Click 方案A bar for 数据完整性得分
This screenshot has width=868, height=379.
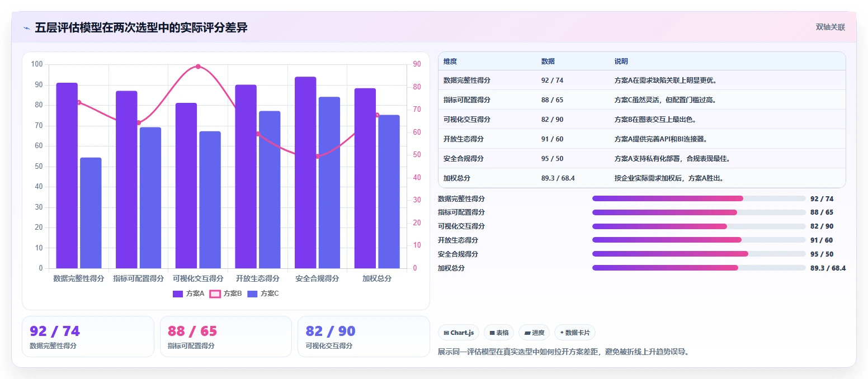coord(67,176)
